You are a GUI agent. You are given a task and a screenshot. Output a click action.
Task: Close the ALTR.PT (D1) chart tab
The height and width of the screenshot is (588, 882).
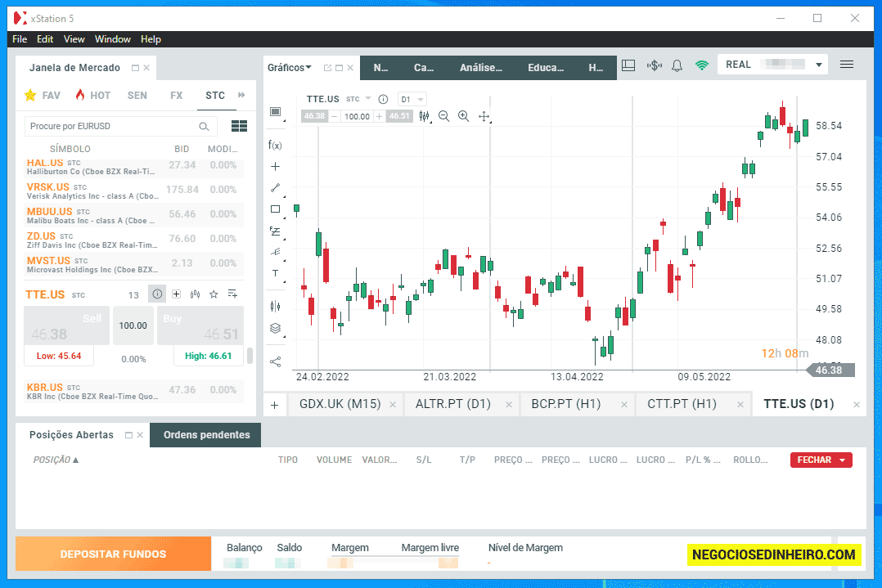[509, 405]
